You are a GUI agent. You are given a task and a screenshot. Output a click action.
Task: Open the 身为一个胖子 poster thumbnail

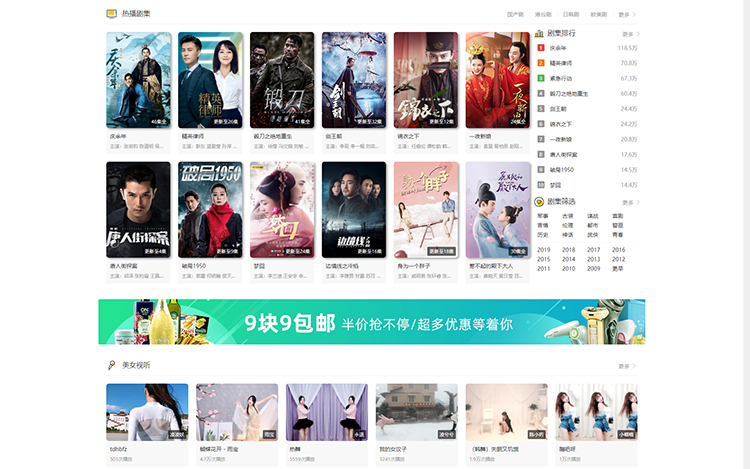pos(426,209)
